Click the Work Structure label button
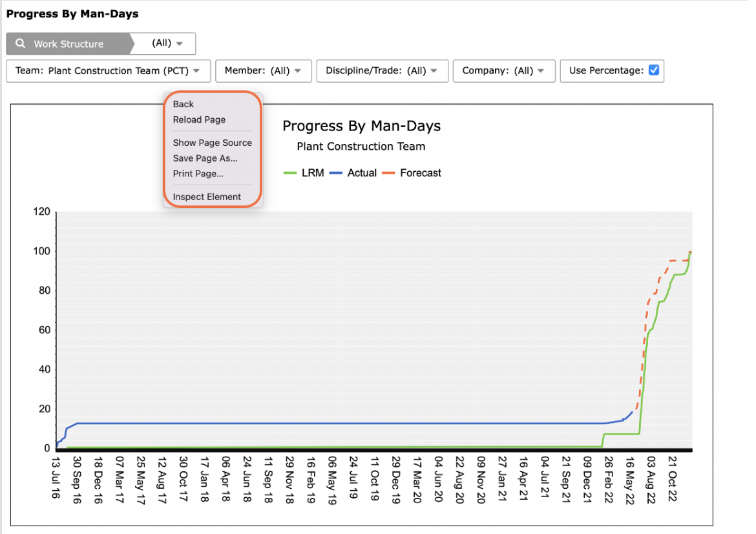 pyautogui.click(x=68, y=44)
